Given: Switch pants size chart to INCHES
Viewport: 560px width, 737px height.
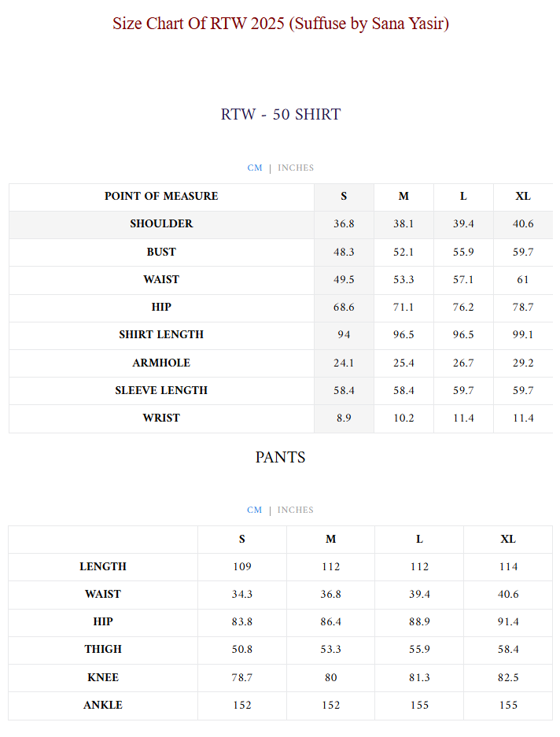Looking at the screenshot, I should pos(296,510).
